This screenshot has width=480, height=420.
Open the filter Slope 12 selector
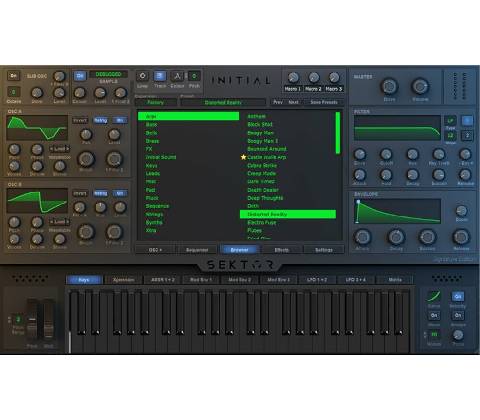point(450,135)
